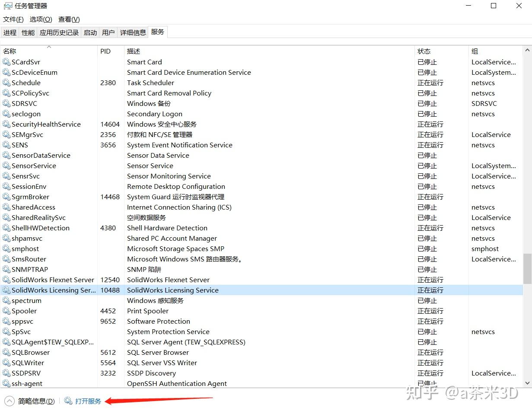
Task: Click the Schedule service gear icon
Action: (x=6, y=83)
